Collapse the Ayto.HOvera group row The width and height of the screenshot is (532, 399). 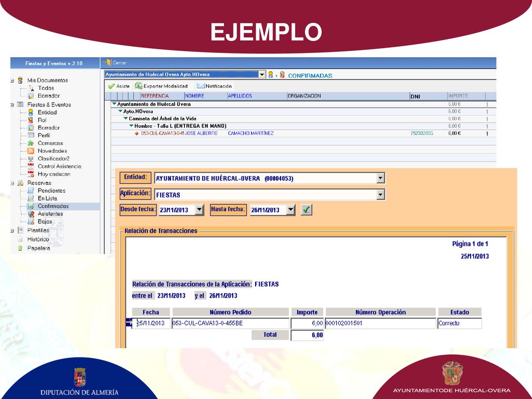[120, 111]
